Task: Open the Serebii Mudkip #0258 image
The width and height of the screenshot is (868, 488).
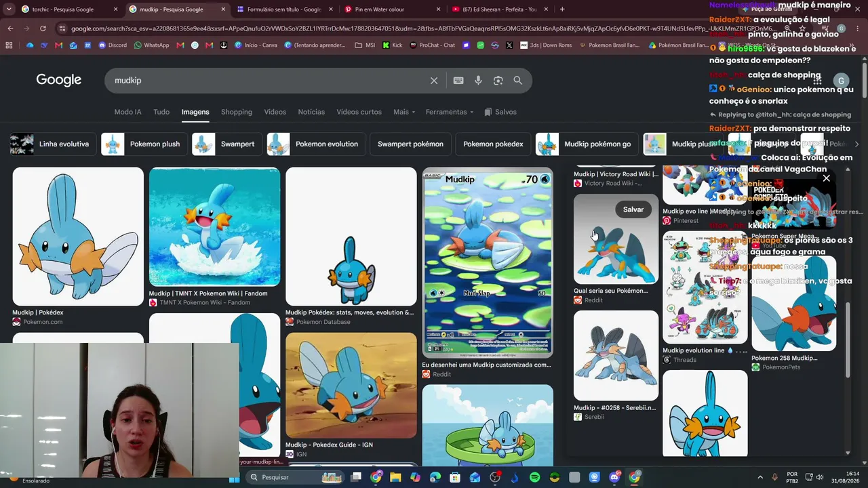Action: (x=616, y=355)
